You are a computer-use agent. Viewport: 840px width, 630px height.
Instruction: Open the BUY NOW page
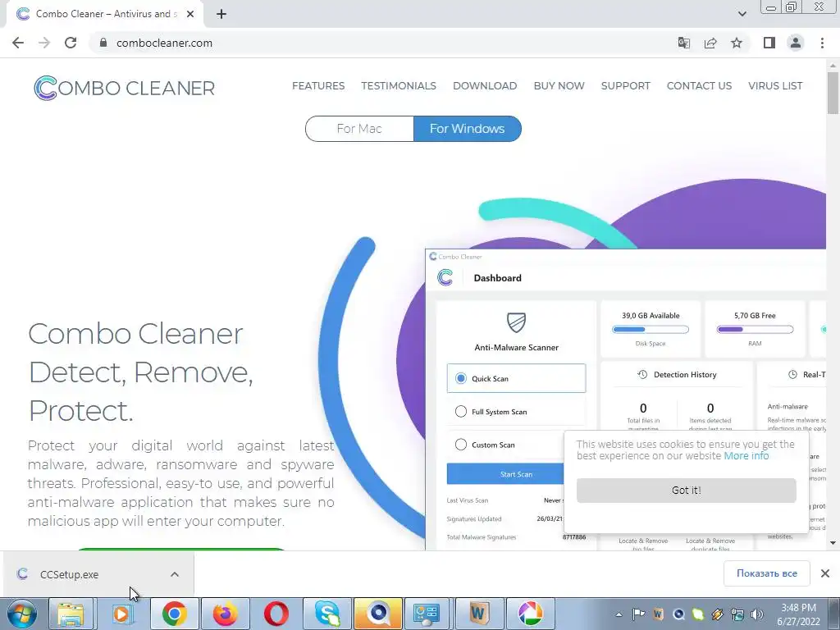tap(559, 85)
